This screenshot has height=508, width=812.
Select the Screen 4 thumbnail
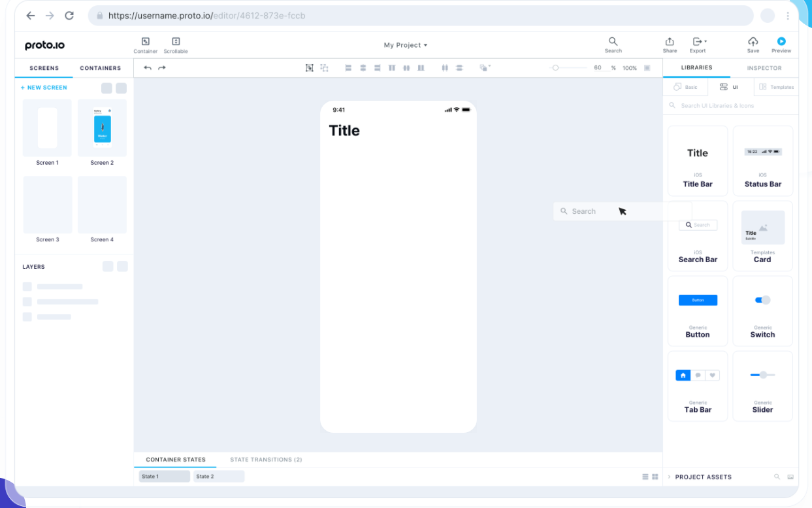coord(102,205)
